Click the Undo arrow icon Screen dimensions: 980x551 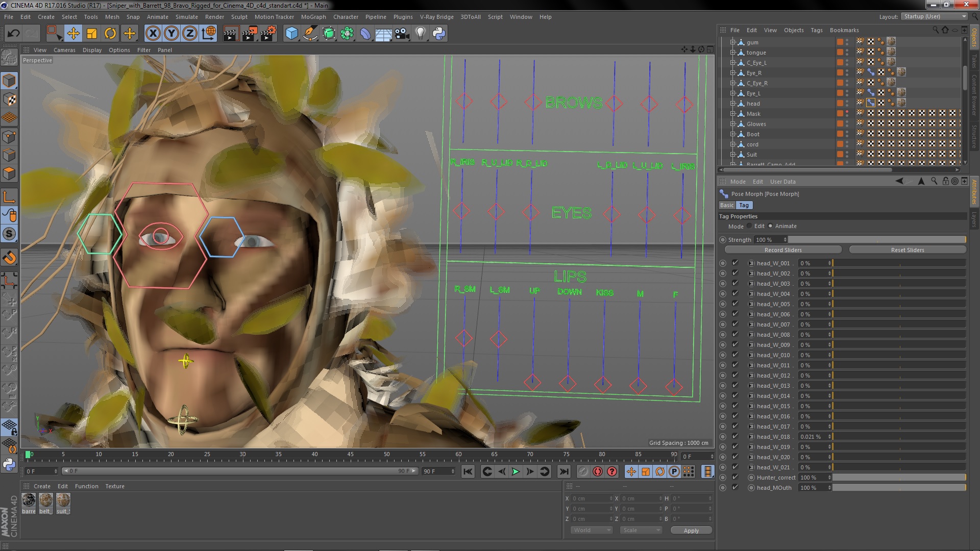click(13, 34)
